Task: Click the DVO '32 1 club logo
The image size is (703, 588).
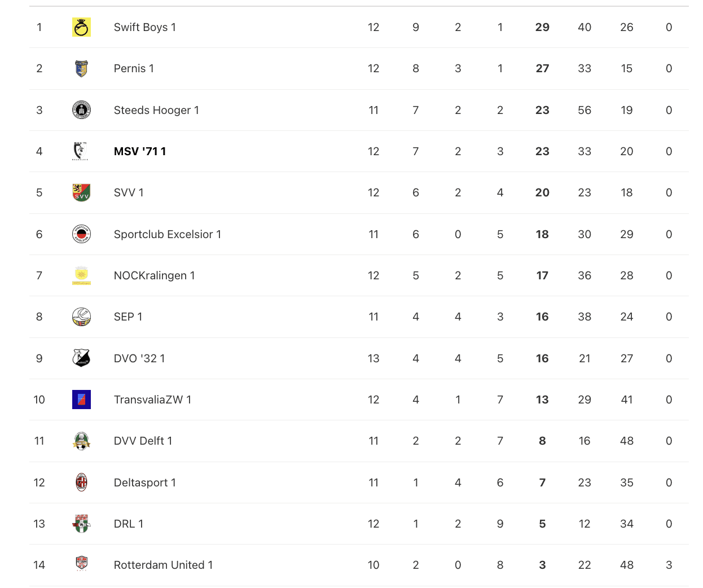Action: point(81,358)
